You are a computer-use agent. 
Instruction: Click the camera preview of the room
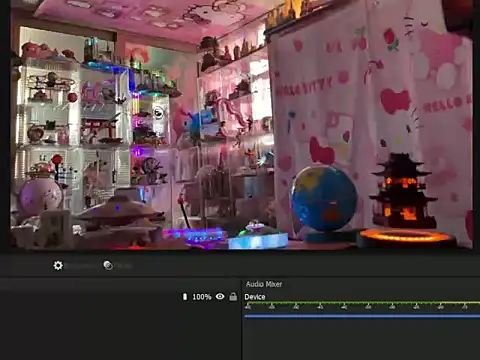pos(241,124)
